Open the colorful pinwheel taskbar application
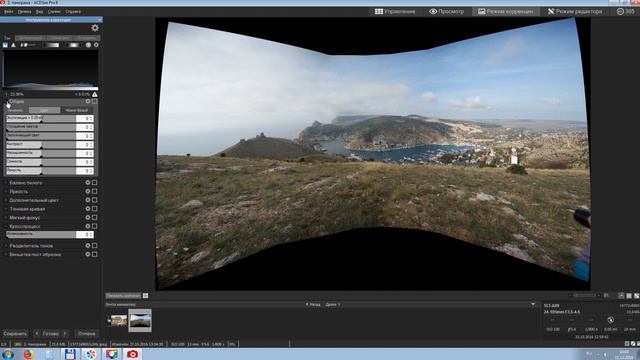 point(91,354)
